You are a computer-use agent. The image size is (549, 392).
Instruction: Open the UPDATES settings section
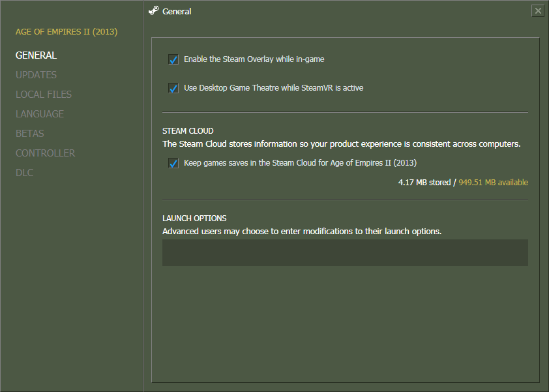click(36, 75)
